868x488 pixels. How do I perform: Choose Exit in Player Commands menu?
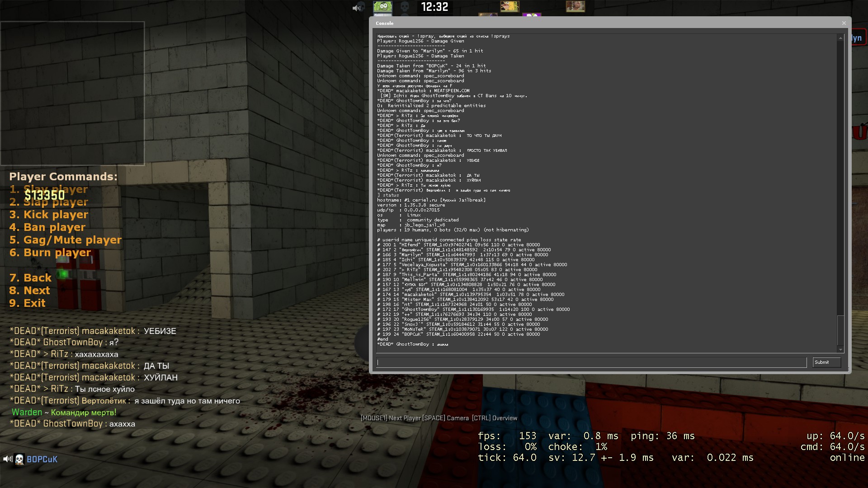(28, 303)
